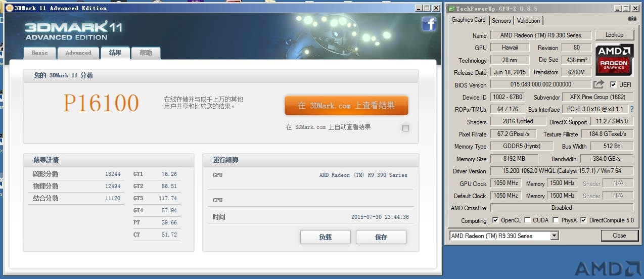Click the 物理分数 value 12494
644x279 pixels.
(113, 186)
